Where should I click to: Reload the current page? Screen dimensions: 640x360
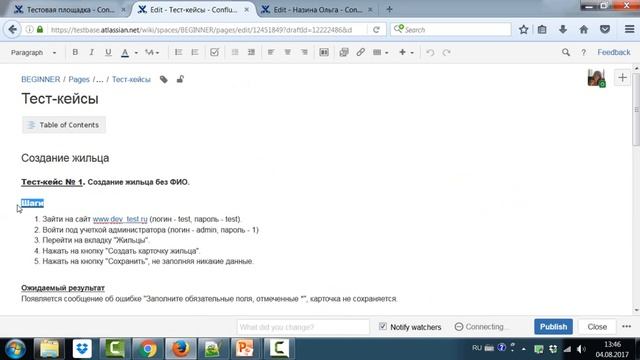pos(376,30)
